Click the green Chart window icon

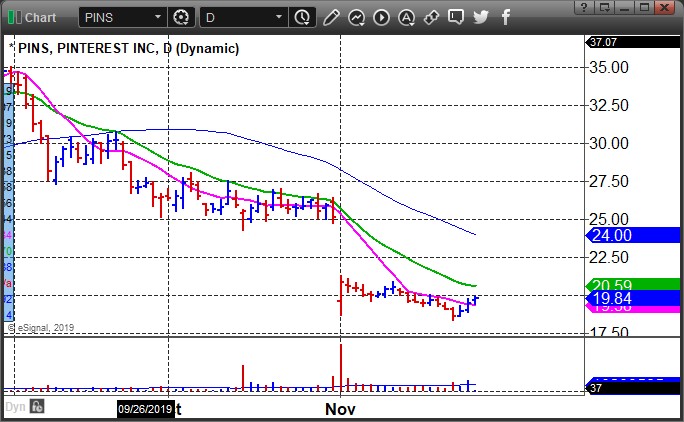[x=14, y=17]
